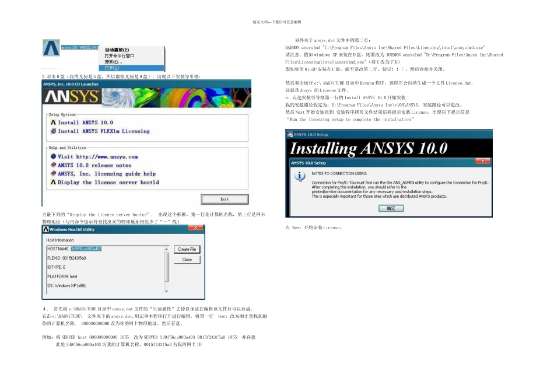Click the 确定 button in setup dialog
The image size is (554, 392).
pos(391,209)
